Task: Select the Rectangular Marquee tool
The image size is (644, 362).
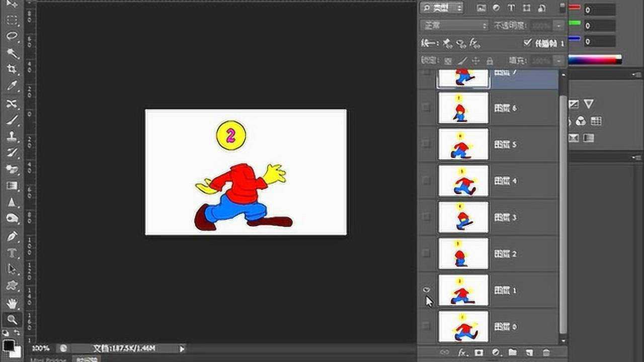Action: tap(12, 21)
